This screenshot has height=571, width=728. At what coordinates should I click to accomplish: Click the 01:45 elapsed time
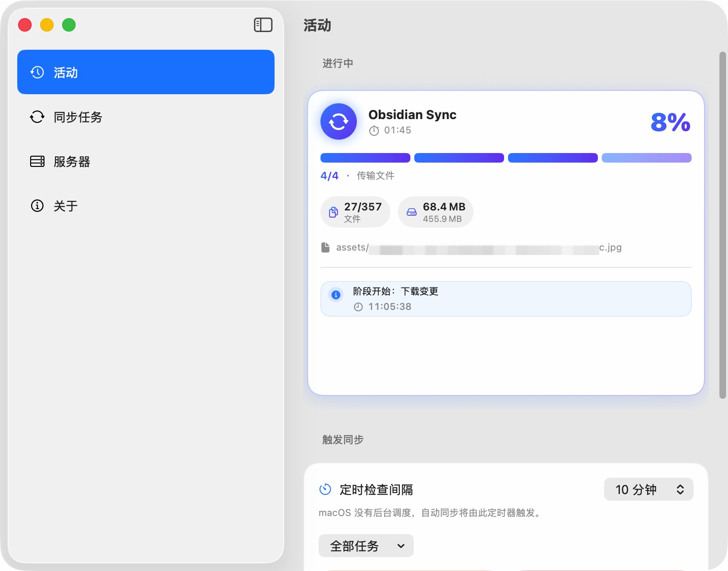(x=397, y=130)
